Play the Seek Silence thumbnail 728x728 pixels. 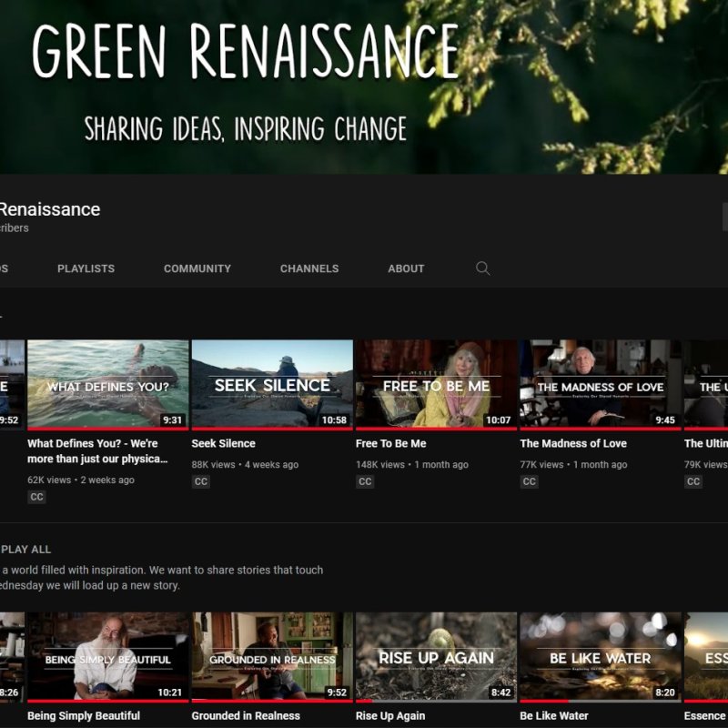pyautogui.click(x=272, y=383)
